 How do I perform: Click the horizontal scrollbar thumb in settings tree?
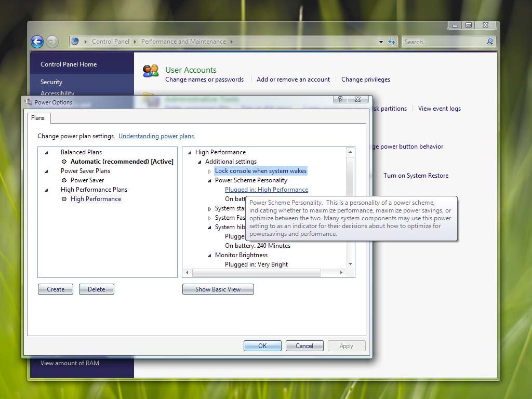coord(257,272)
